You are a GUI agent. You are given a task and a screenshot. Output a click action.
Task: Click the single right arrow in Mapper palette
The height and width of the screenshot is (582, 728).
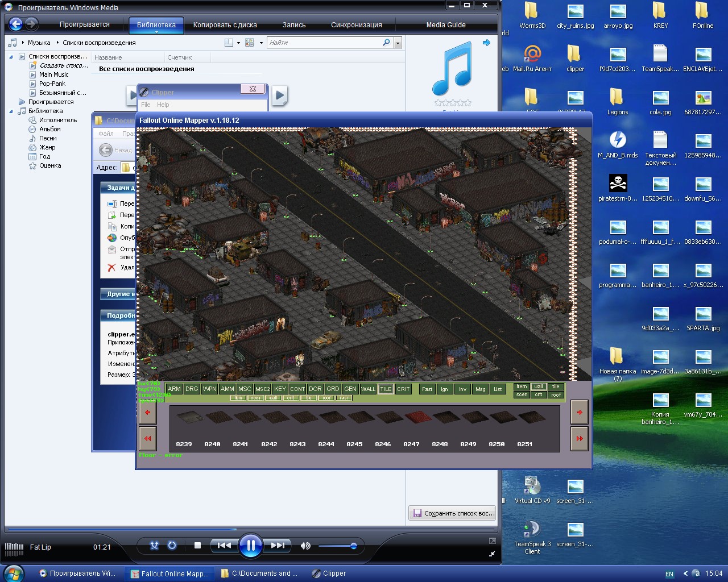click(580, 413)
